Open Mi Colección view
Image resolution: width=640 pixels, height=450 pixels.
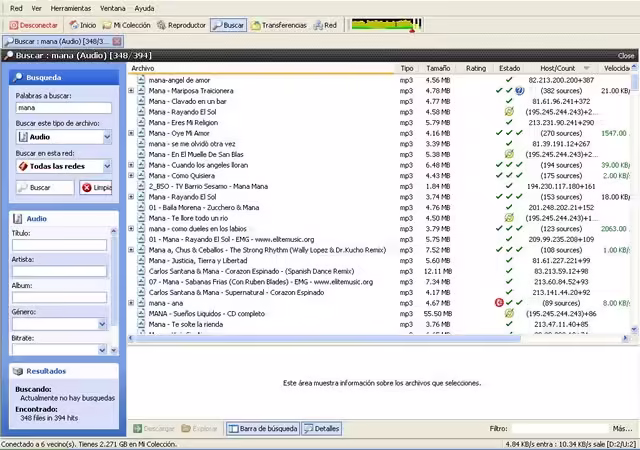(127, 25)
